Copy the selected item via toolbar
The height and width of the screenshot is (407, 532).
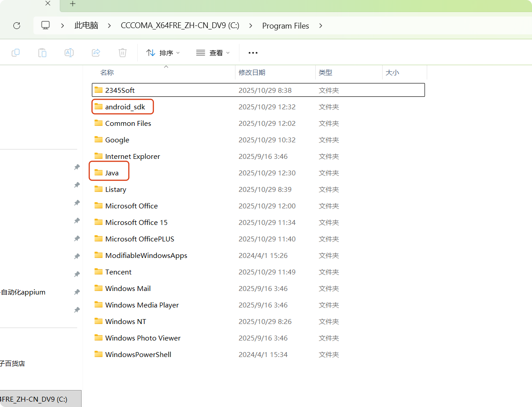click(x=16, y=53)
